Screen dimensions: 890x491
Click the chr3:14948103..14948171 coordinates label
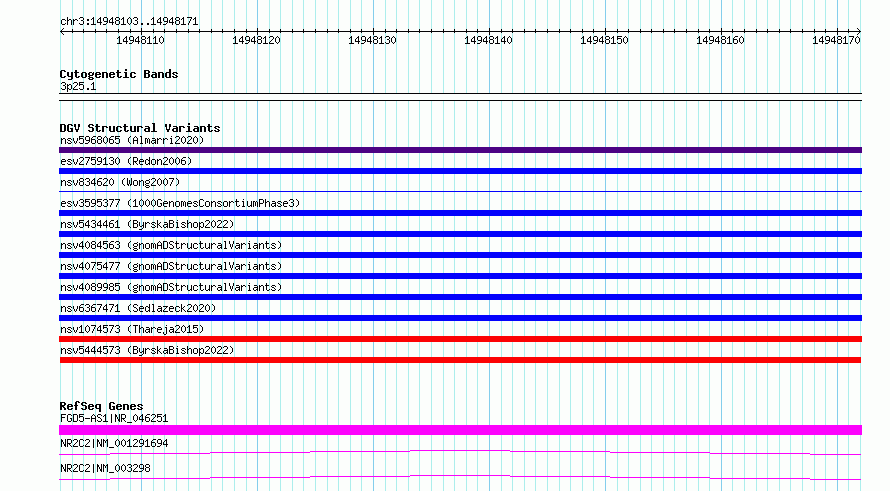(129, 22)
